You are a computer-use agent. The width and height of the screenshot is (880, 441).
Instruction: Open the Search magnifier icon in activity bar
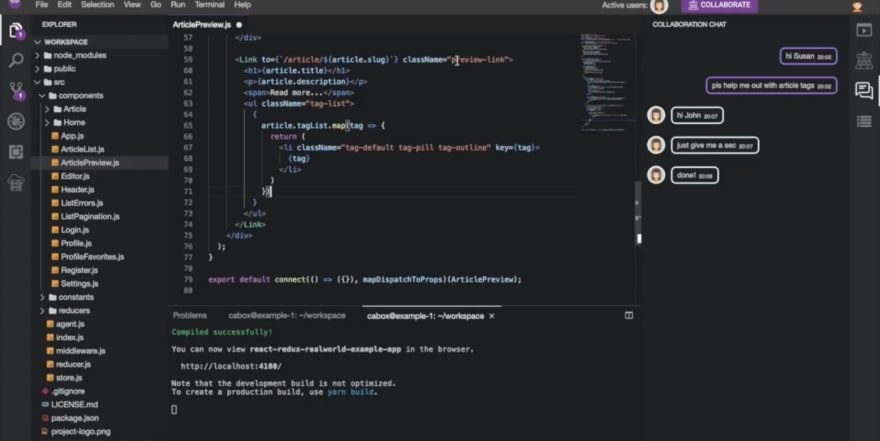[x=16, y=61]
